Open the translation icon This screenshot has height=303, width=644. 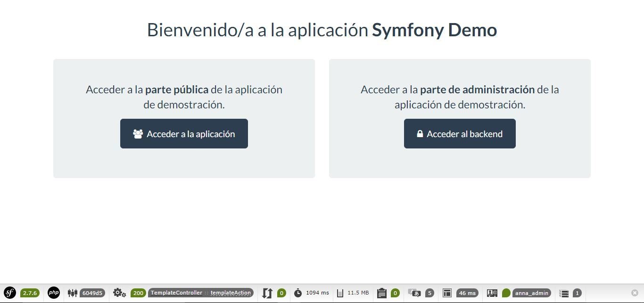(x=414, y=293)
